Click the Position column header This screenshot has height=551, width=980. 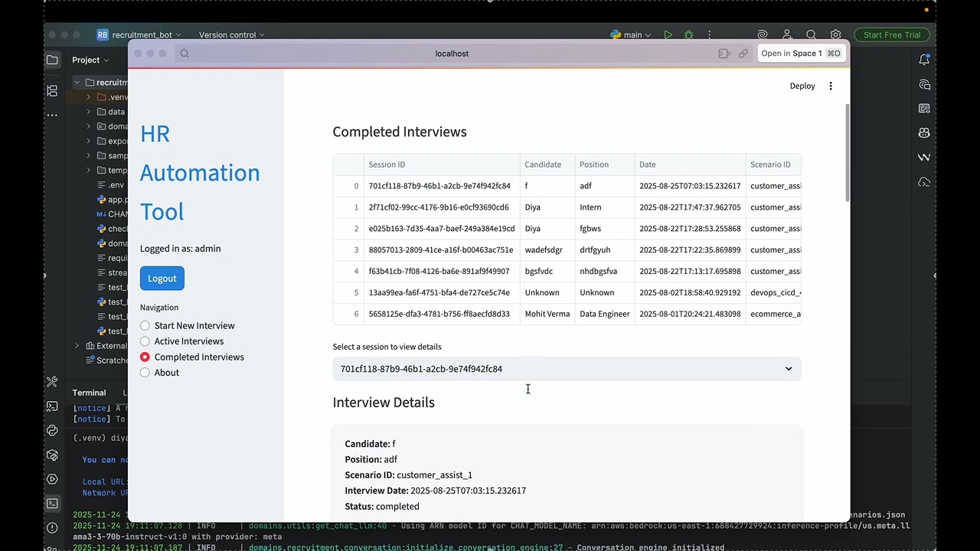point(605,165)
